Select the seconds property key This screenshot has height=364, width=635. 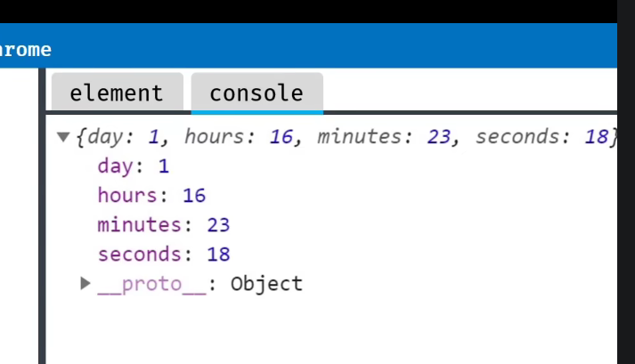coord(139,255)
